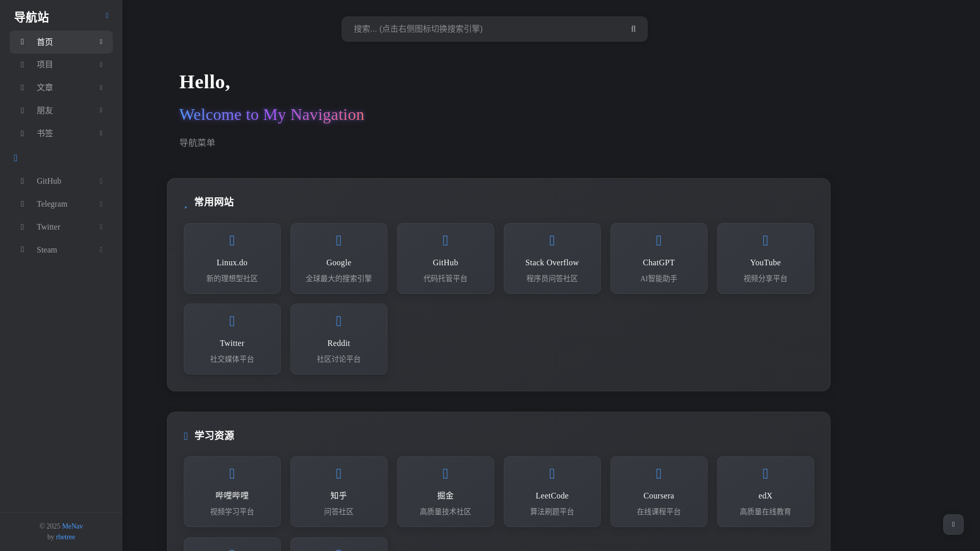Click the 掘金 card icon

point(446,473)
